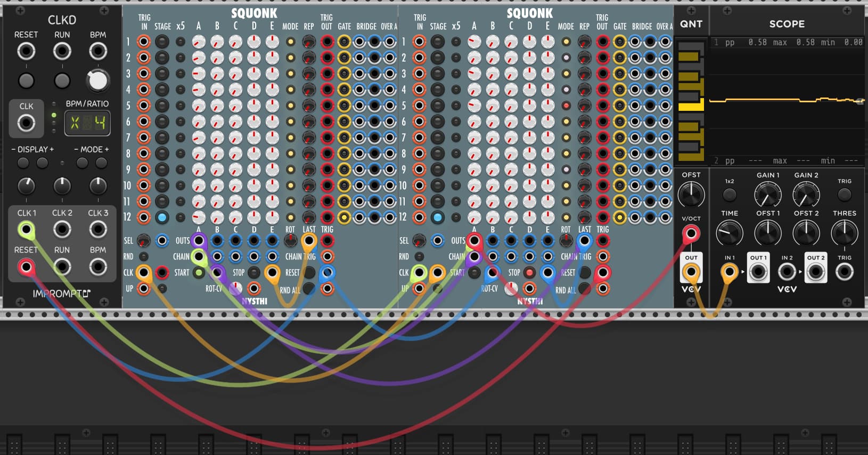Image resolution: width=868 pixels, height=455 pixels.
Task: Click the CLK 3 output jack on CLKD
Action: click(98, 230)
